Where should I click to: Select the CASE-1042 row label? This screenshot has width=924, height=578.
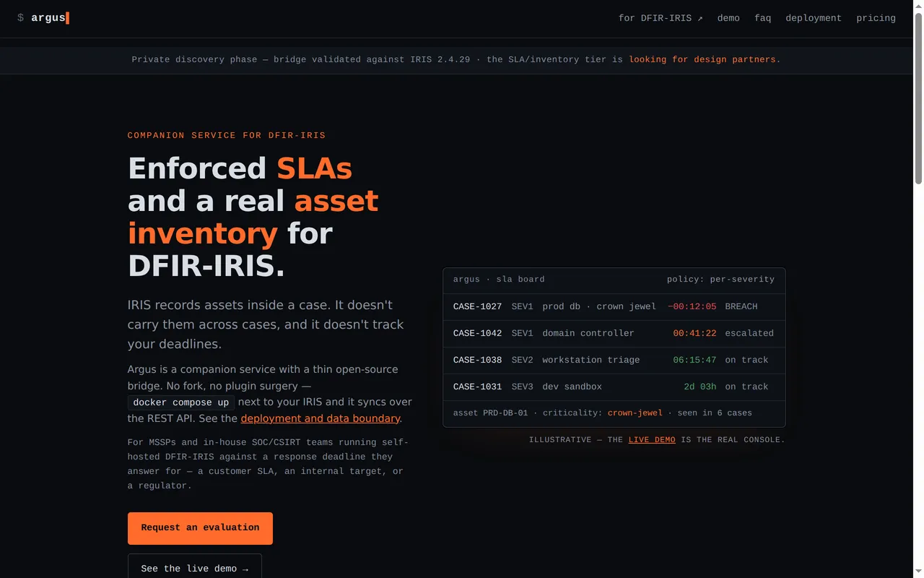(x=477, y=333)
